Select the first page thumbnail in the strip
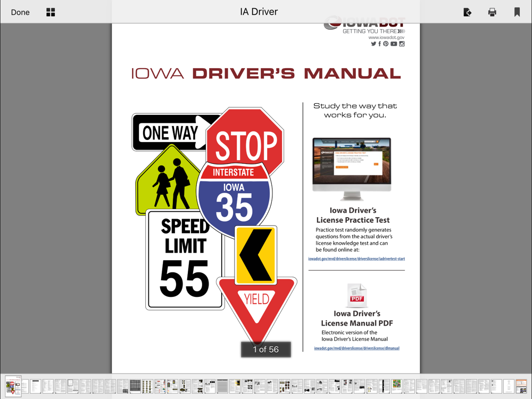Viewport: 532px width, 399px height. [13, 386]
